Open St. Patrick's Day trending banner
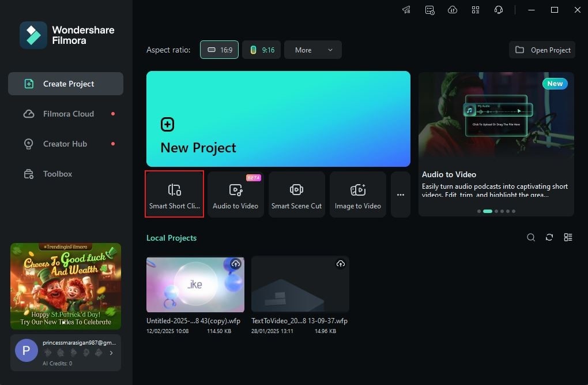Screen dimensions: 588x385 point(66,286)
